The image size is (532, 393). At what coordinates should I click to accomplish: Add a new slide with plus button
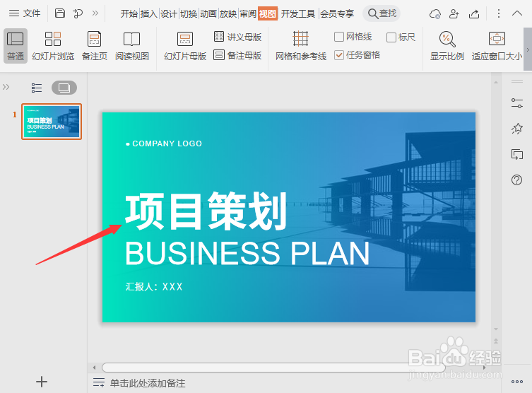tap(42, 382)
